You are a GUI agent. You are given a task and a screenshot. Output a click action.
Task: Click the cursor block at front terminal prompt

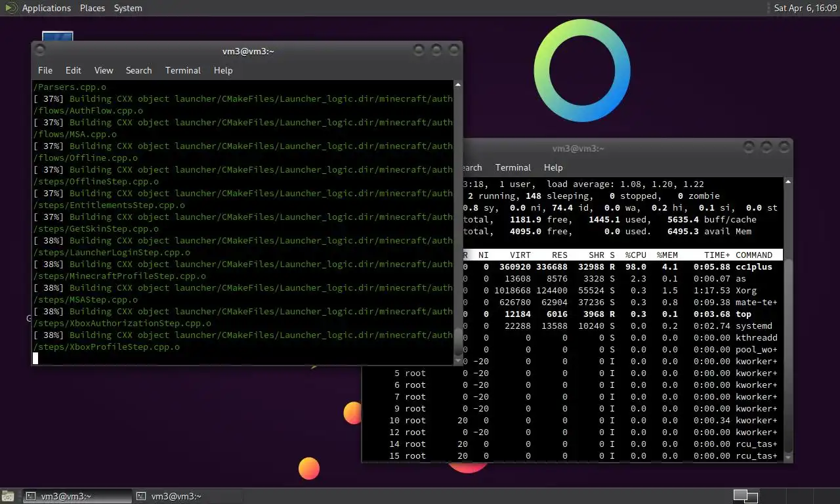coord(35,358)
